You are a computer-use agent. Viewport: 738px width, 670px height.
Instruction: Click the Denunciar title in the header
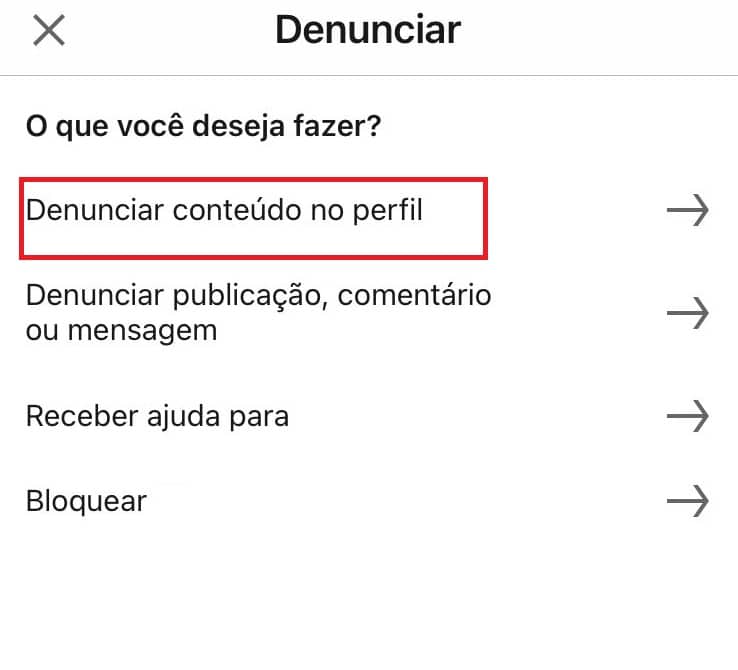(x=368, y=30)
